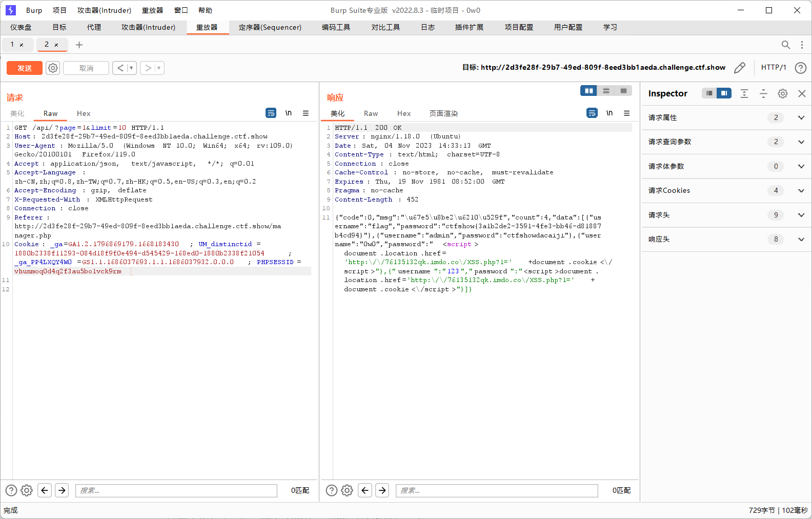Viewport: 812px width, 519px height.
Task: Open Inspector settings gear
Action: [x=783, y=93]
